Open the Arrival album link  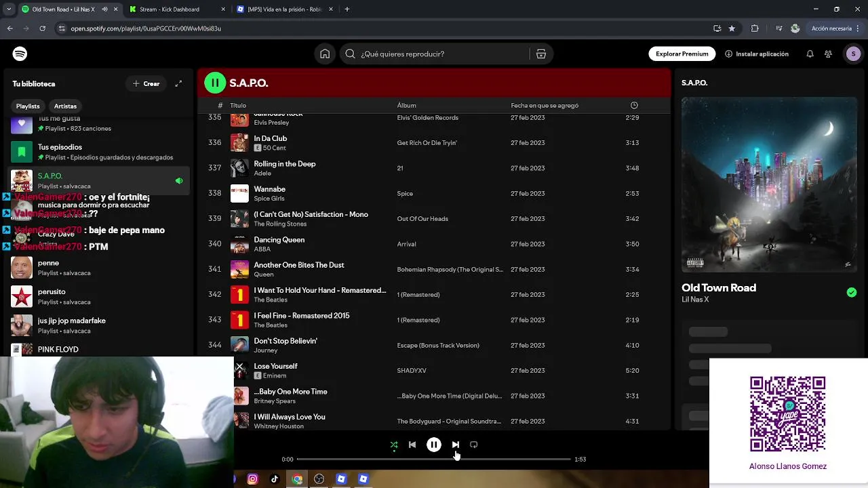coord(406,244)
